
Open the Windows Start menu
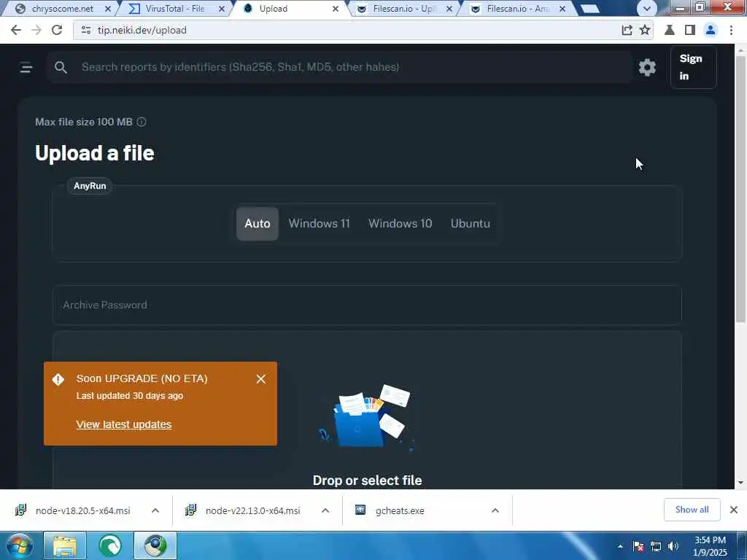(19, 545)
